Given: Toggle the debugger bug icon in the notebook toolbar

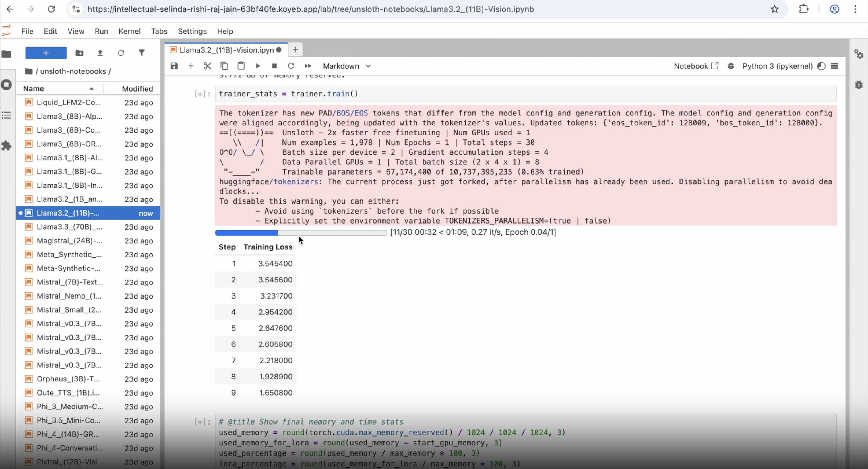Looking at the screenshot, I should [731, 66].
